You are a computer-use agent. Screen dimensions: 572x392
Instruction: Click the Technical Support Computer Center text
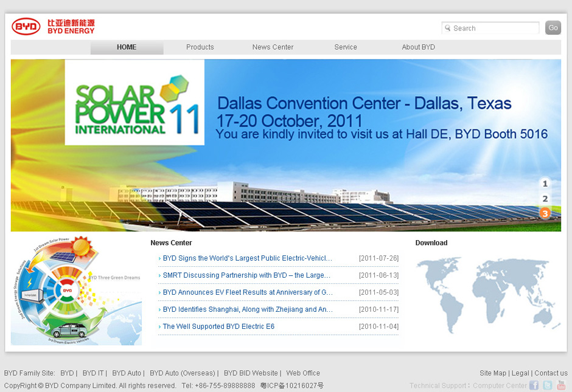coord(468,385)
